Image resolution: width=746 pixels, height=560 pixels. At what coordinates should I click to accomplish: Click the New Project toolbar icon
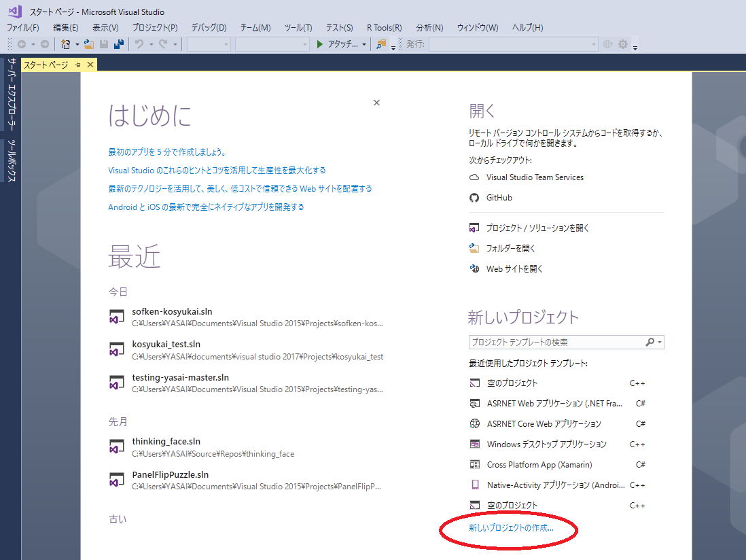click(66, 44)
